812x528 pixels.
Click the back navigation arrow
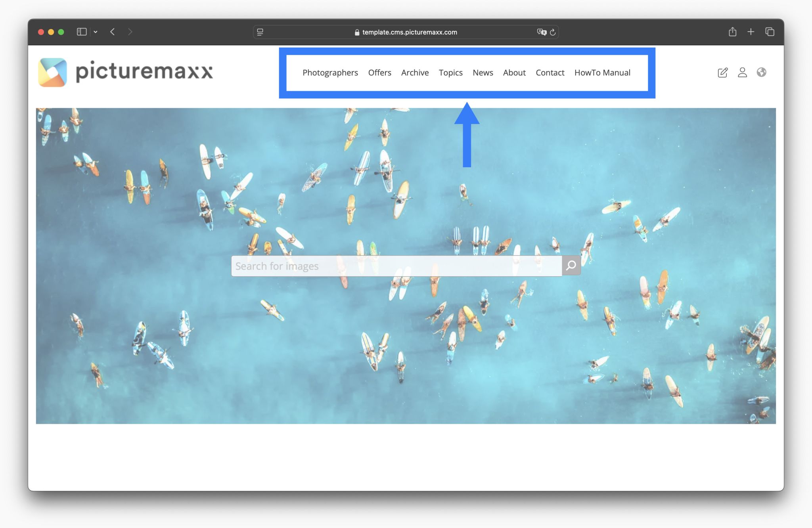(x=113, y=32)
